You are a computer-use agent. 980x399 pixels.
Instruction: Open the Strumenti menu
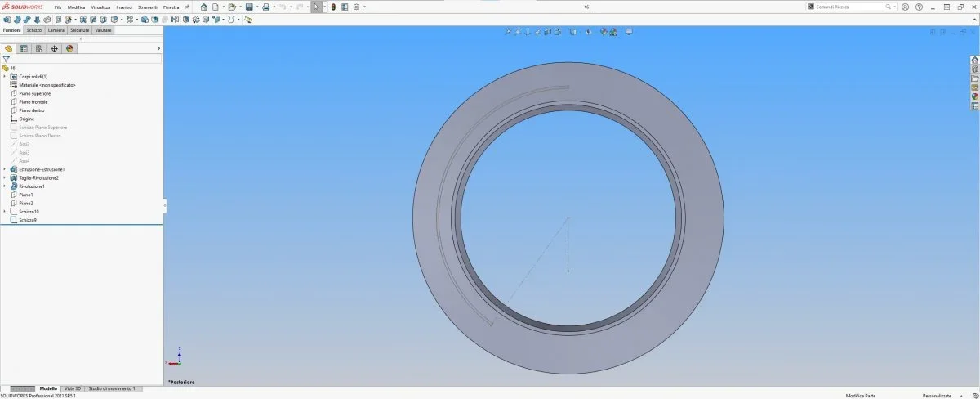click(147, 7)
